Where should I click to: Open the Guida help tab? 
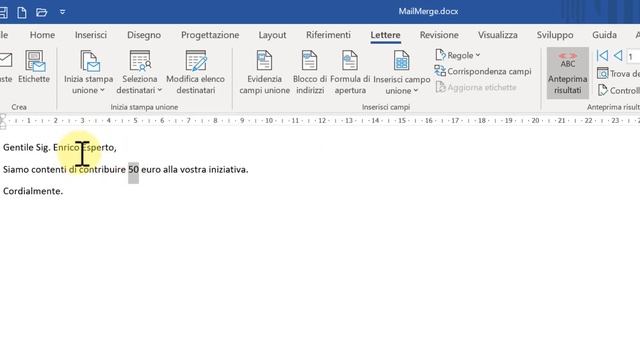point(604,35)
